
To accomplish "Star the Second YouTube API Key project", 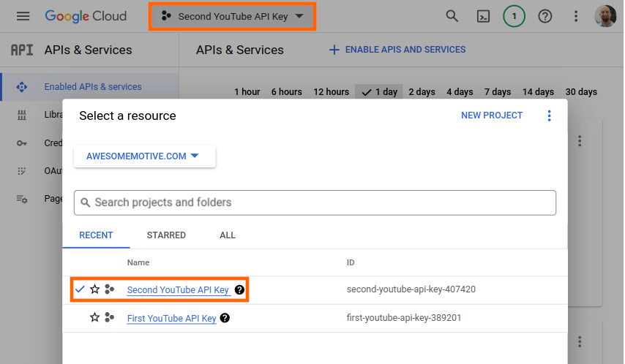I will (x=94, y=289).
